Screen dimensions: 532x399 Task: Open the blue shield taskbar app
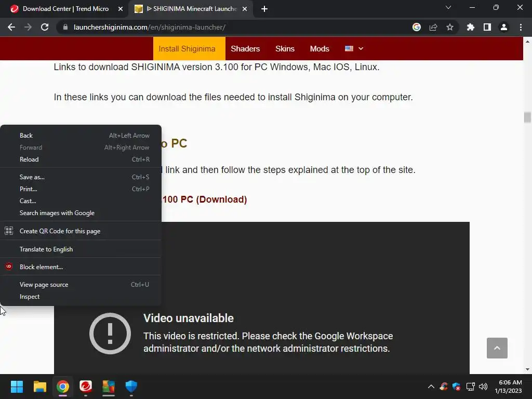click(x=131, y=387)
